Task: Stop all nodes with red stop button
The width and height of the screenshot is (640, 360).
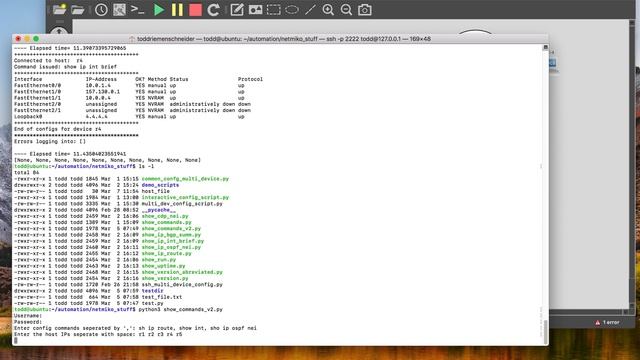Action: 195,10
